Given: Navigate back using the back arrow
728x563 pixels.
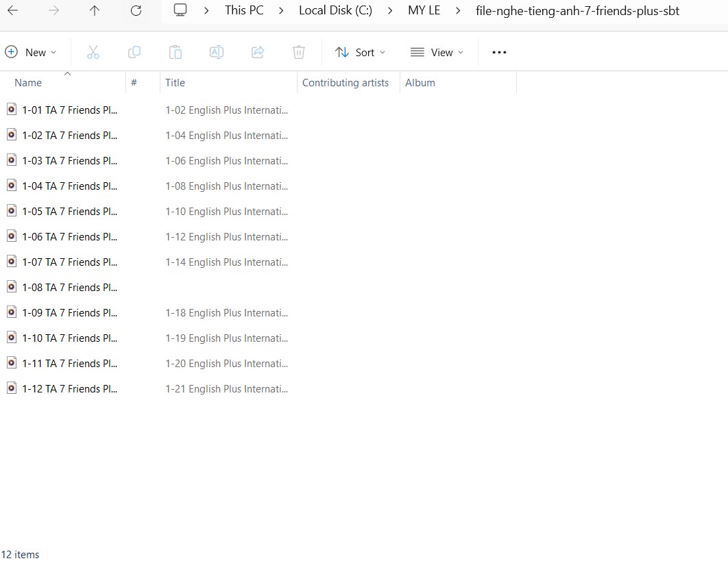Looking at the screenshot, I should pyautogui.click(x=12, y=10).
